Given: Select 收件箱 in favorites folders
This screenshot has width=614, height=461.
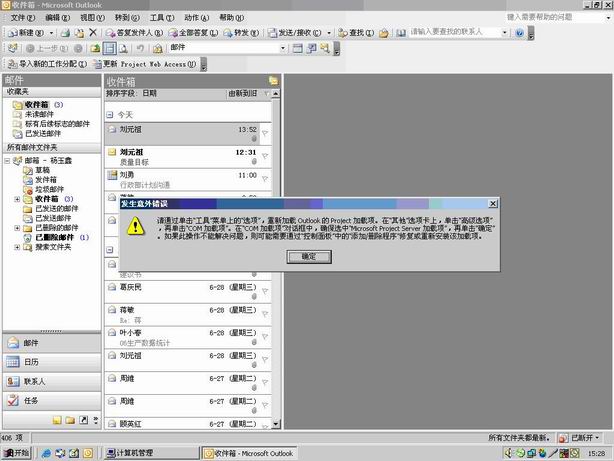Looking at the screenshot, I should click(36, 105).
